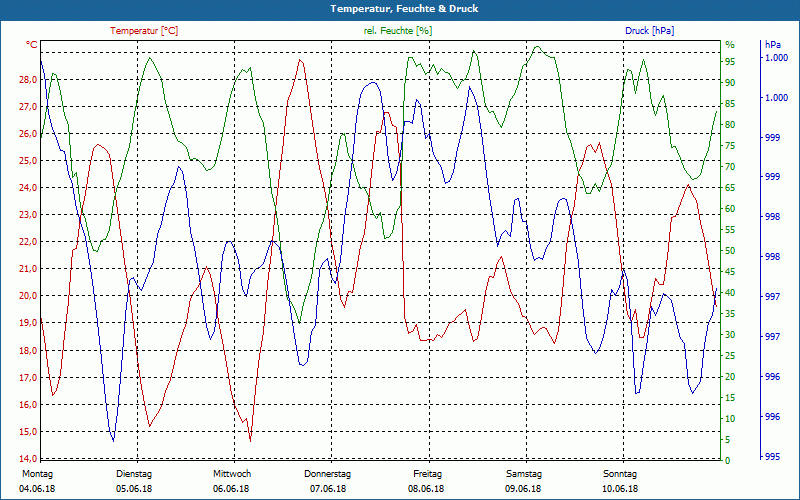Click the '20' humidity axis value

pyautogui.click(x=730, y=377)
